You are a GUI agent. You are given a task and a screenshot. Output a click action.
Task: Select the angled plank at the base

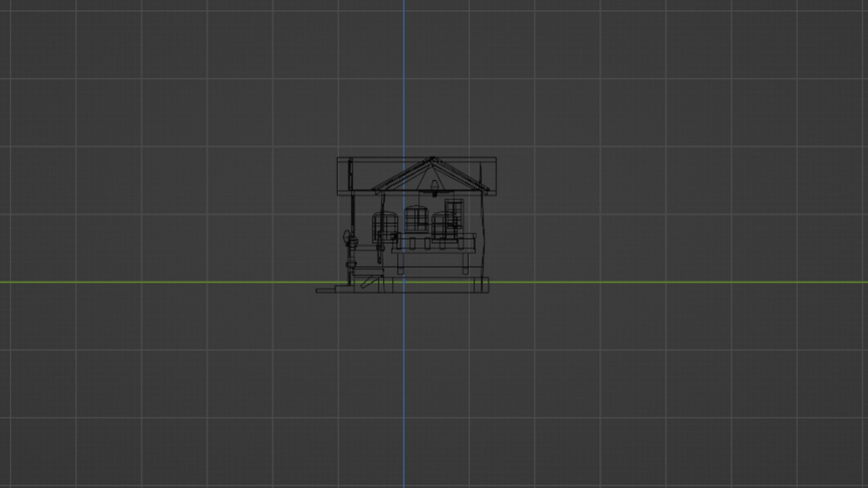point(368,282)
